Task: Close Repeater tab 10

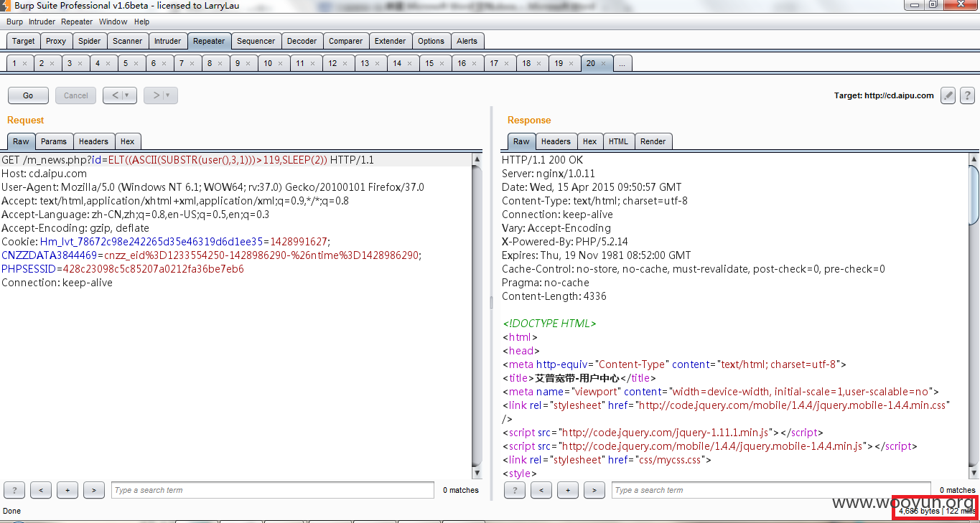Action: point(280,64)
